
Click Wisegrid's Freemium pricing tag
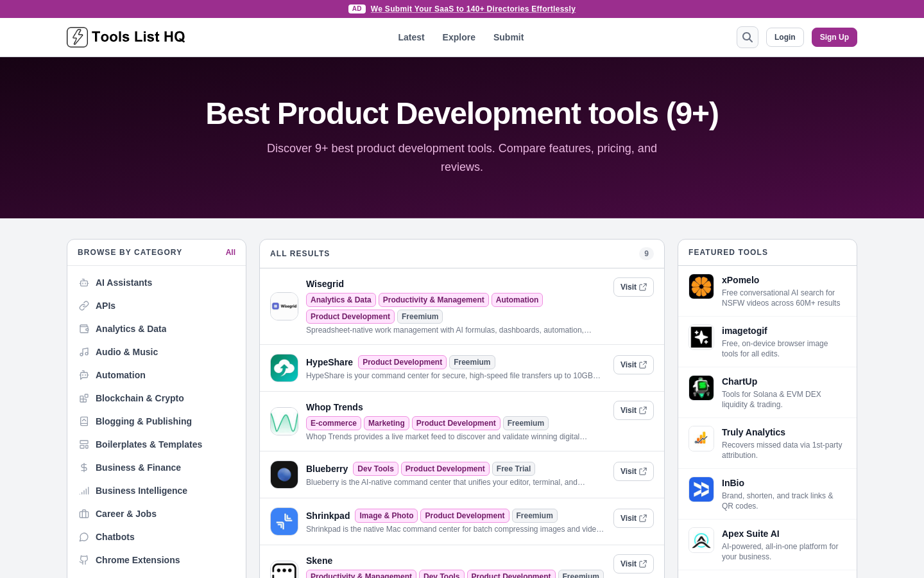coord(420,317)
